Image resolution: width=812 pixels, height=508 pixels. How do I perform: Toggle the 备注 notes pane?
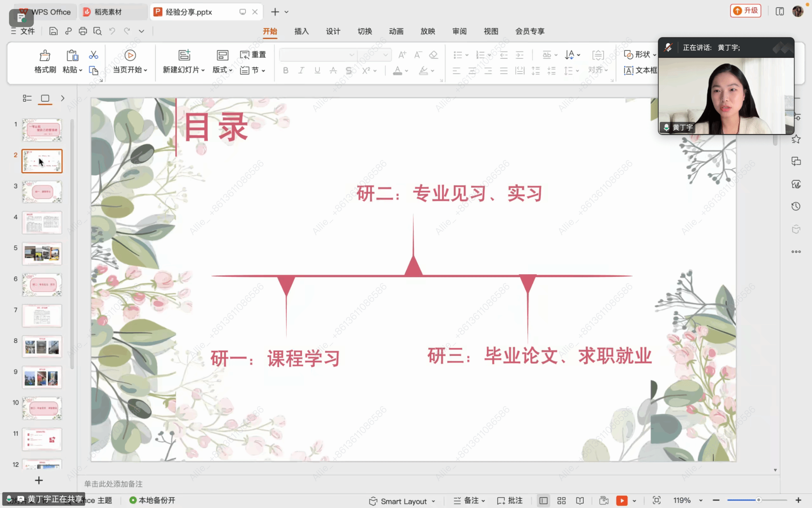[x=469, y=500]
